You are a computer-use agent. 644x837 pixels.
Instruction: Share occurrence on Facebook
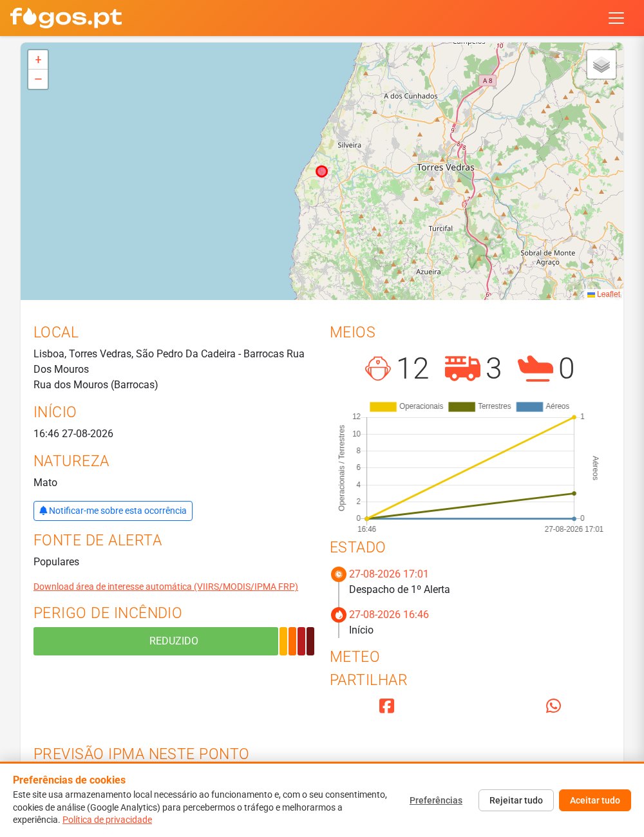(x=386, y=706)
